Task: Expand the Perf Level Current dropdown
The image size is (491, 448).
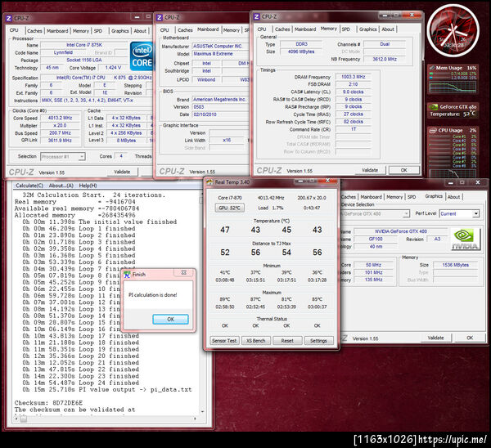Action: pyautogui.click(x=459, y=213)
